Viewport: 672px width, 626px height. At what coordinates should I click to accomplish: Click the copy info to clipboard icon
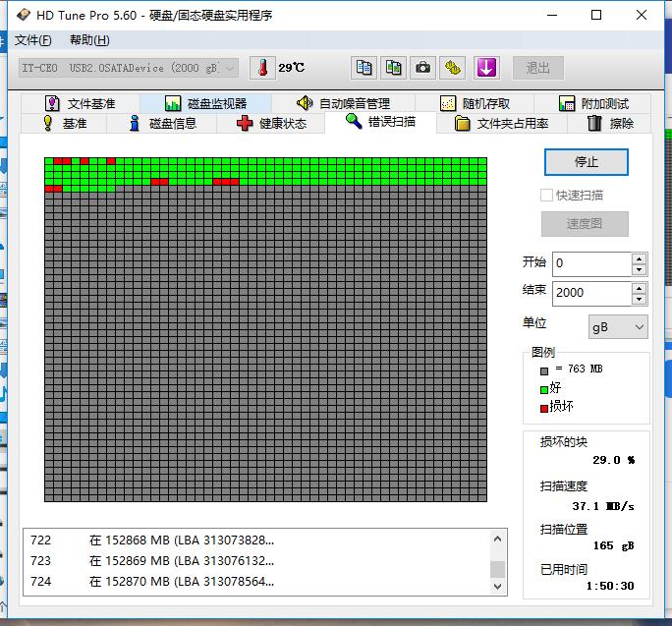(x=364, y=68)
